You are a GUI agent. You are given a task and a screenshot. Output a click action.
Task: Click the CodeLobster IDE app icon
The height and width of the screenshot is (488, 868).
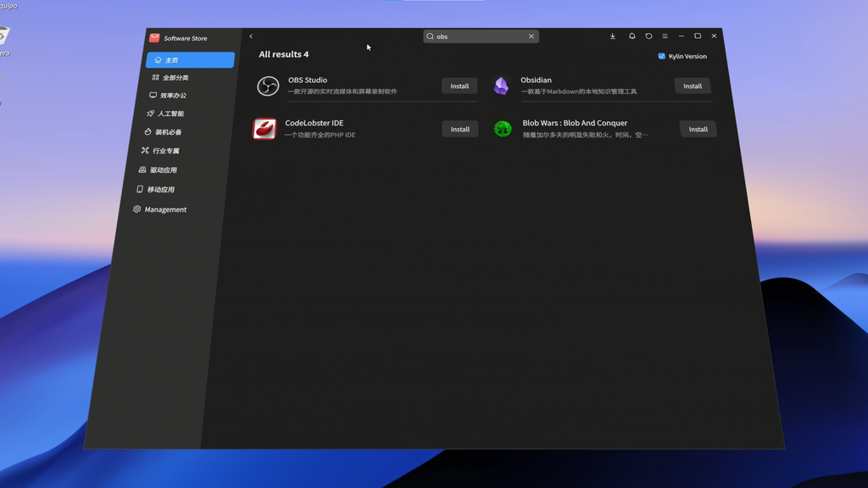264,129
